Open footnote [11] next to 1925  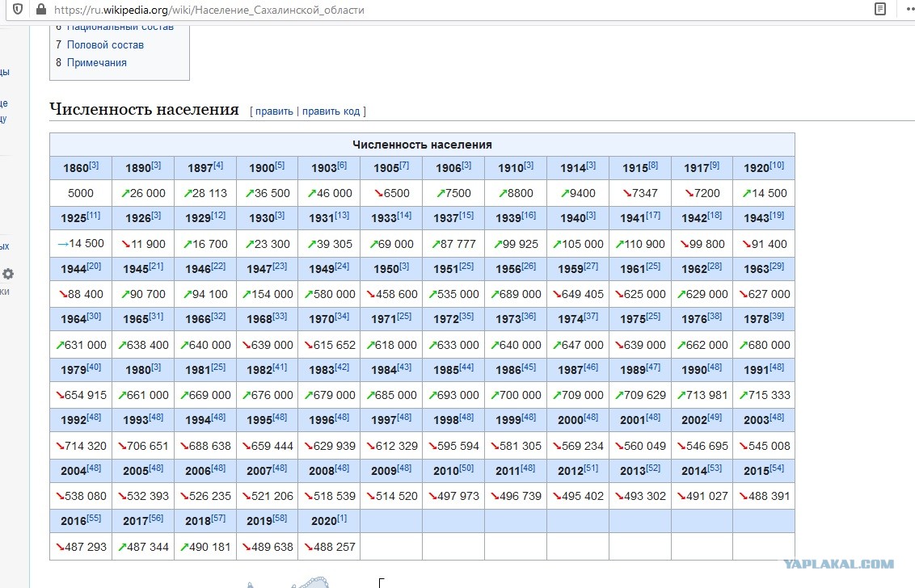click(94, 215)
